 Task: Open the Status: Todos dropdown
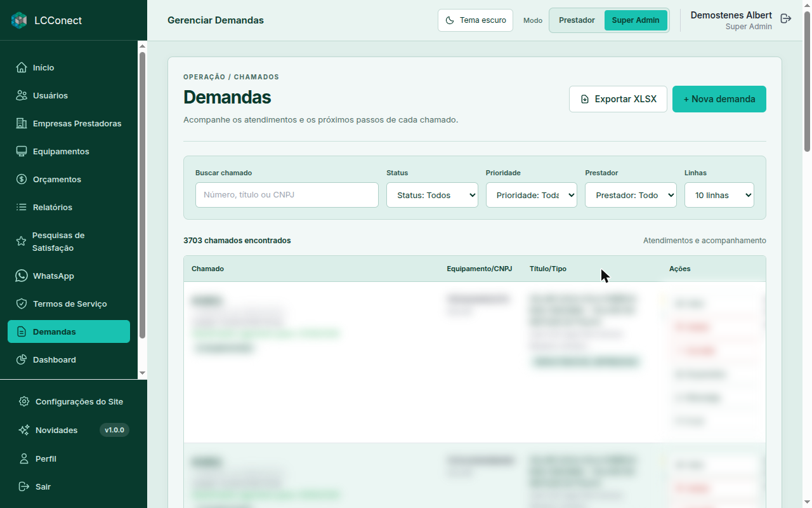click(432, 195)
